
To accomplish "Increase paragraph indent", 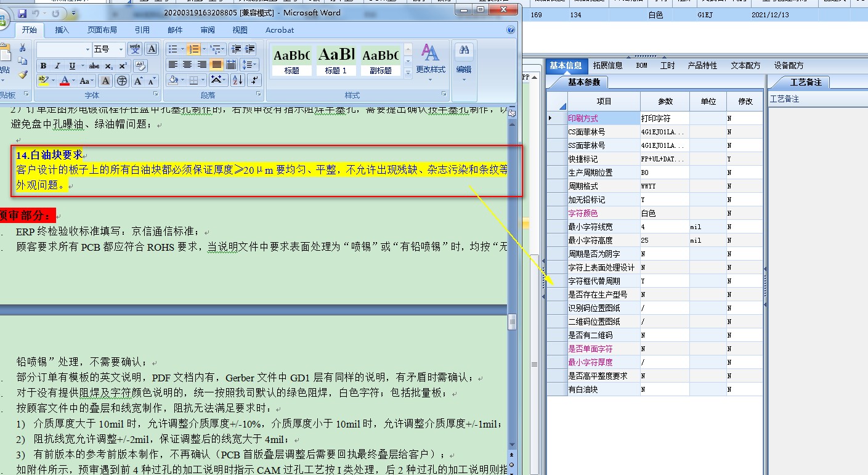I will coord(250,49).
